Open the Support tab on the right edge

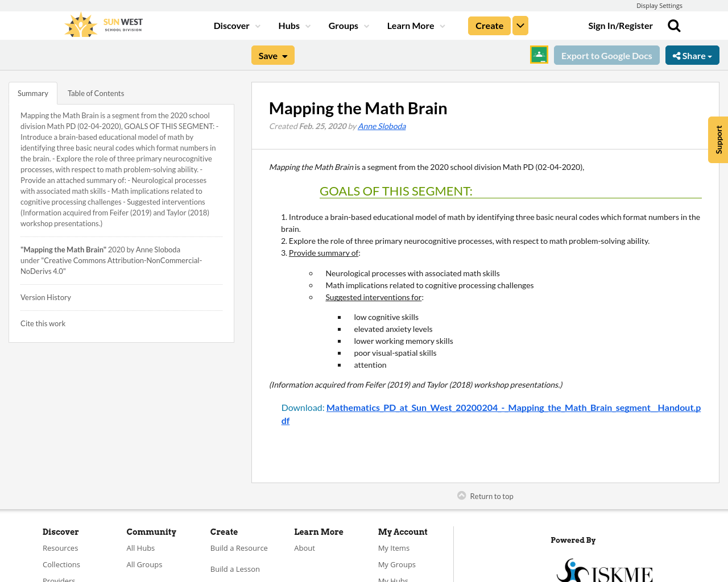[718, 140]
